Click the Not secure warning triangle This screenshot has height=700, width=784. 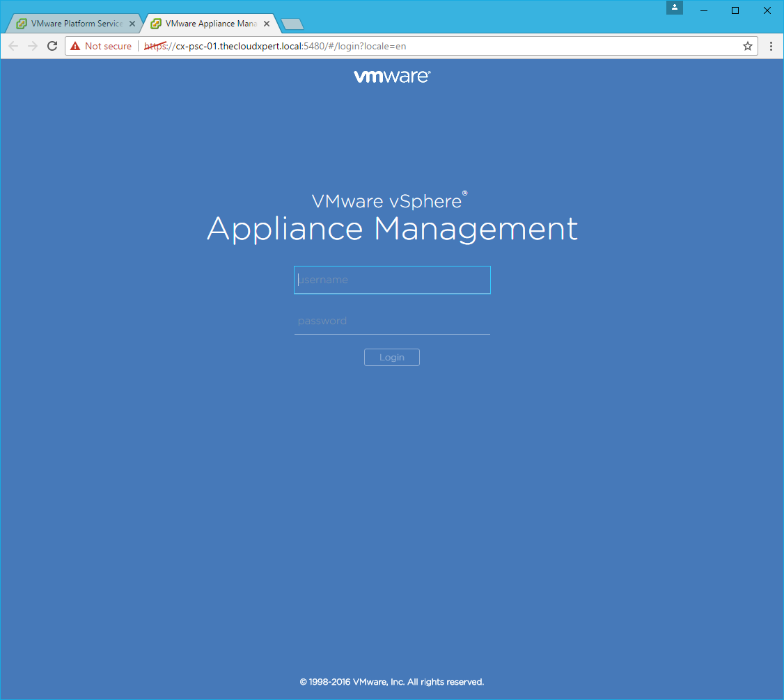pos(75,46)
